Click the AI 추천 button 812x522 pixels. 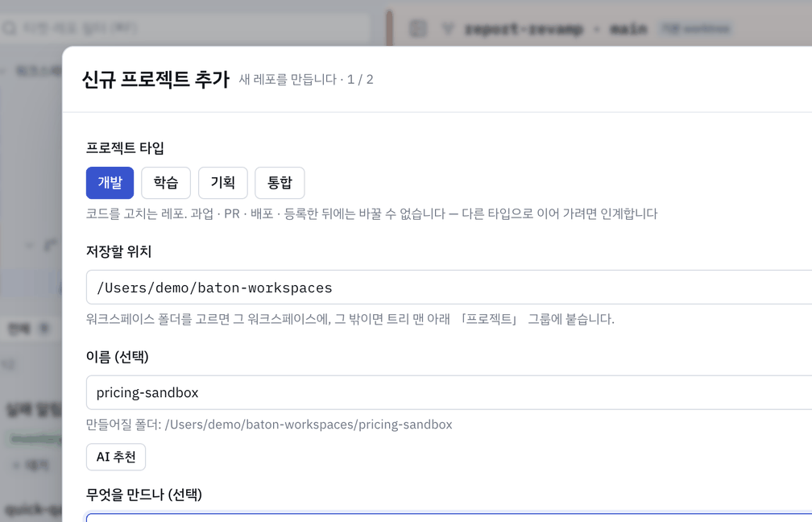pyautogui.click(x=116, y=457)
